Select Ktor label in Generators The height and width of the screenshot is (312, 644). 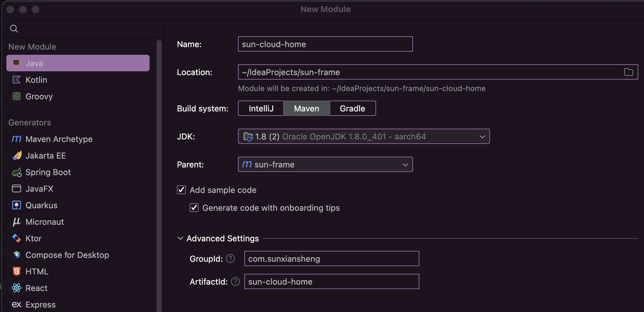coord(33,238)
